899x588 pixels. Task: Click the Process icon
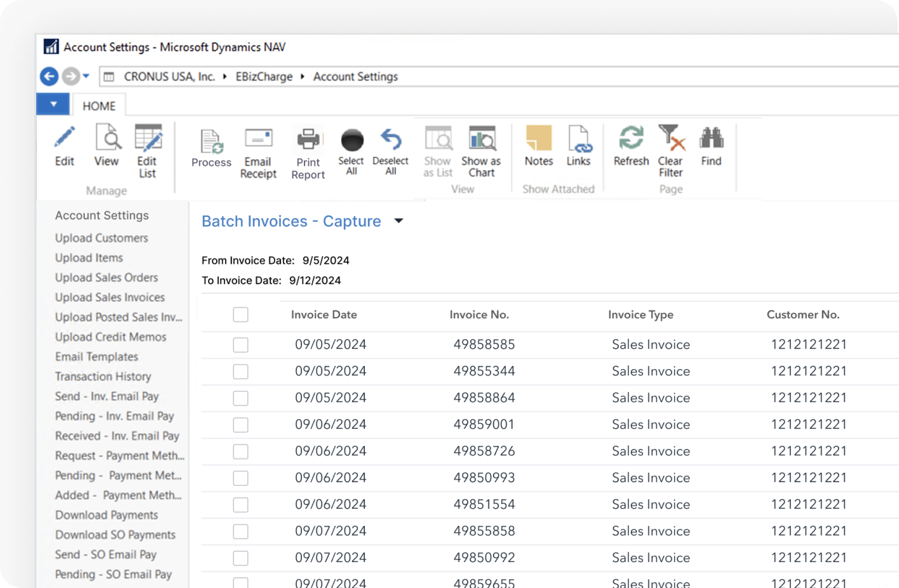[x=211, y=150]
